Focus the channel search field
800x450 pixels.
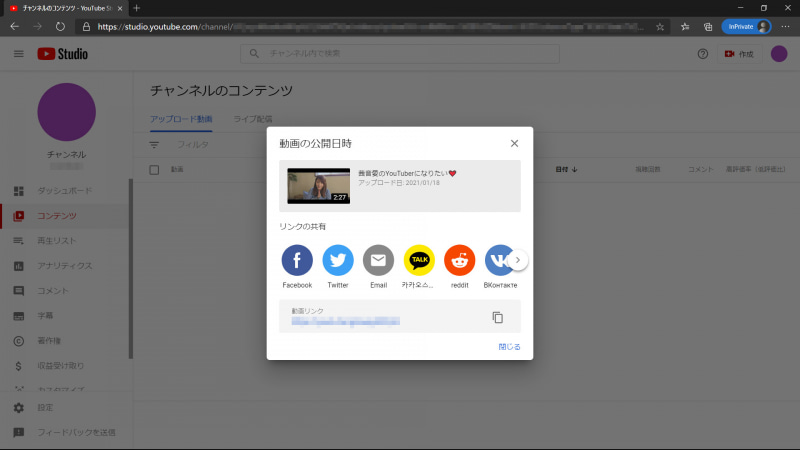click(399, 54)
